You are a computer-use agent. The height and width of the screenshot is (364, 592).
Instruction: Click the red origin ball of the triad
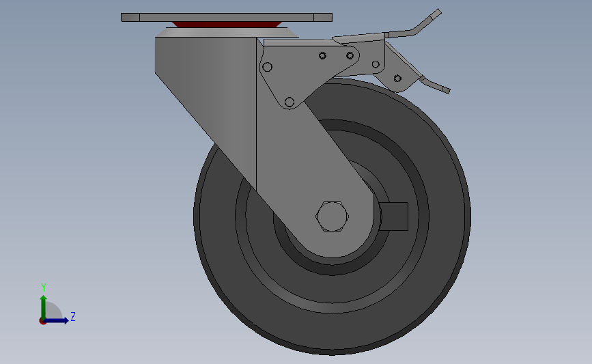tap(42, 322)
